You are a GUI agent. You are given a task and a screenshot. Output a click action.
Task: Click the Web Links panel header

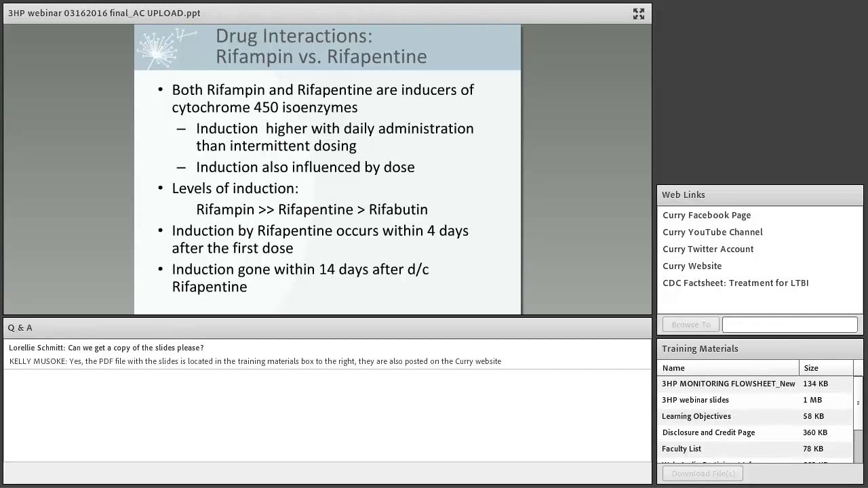click(x=759, y=195)
